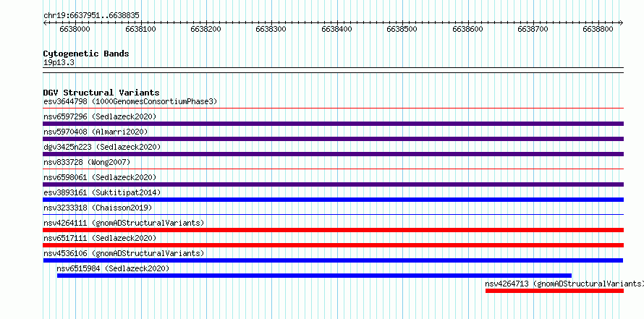Click the purple bar for nsv6598061
The width and height of the screenshot is (644, 319).
pyautogui.click(x=333, y=184)
